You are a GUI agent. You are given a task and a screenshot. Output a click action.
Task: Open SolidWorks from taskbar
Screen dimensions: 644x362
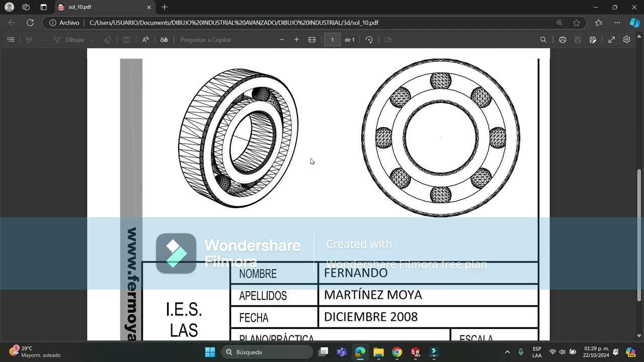(x=415, y=352)
